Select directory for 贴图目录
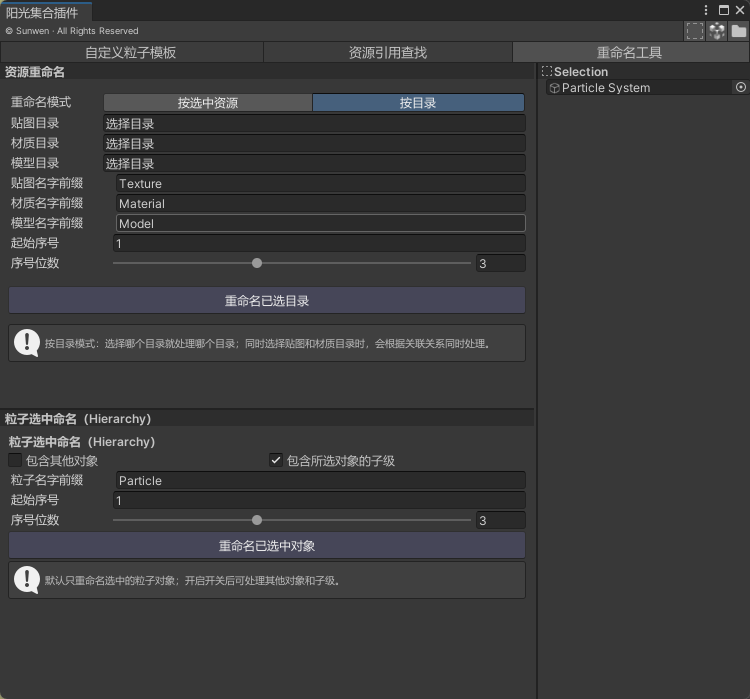This screenshot has width=750, height=699. click(314, 123)
